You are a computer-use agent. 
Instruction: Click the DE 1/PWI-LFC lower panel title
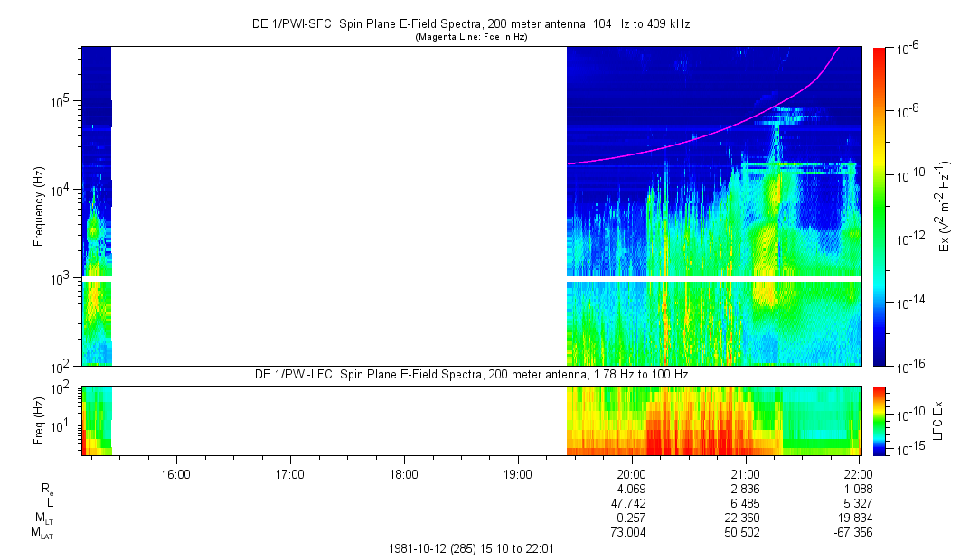click(x=470, y=374)
